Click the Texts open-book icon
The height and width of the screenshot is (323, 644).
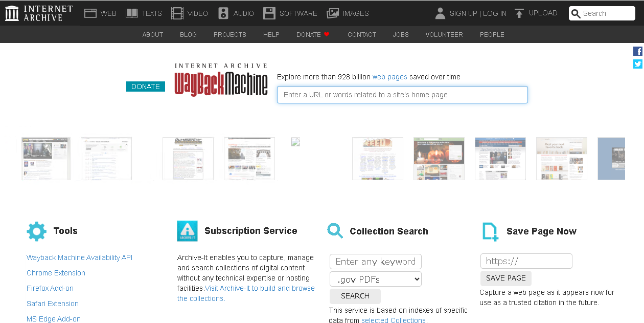click(x=132, y=13)
